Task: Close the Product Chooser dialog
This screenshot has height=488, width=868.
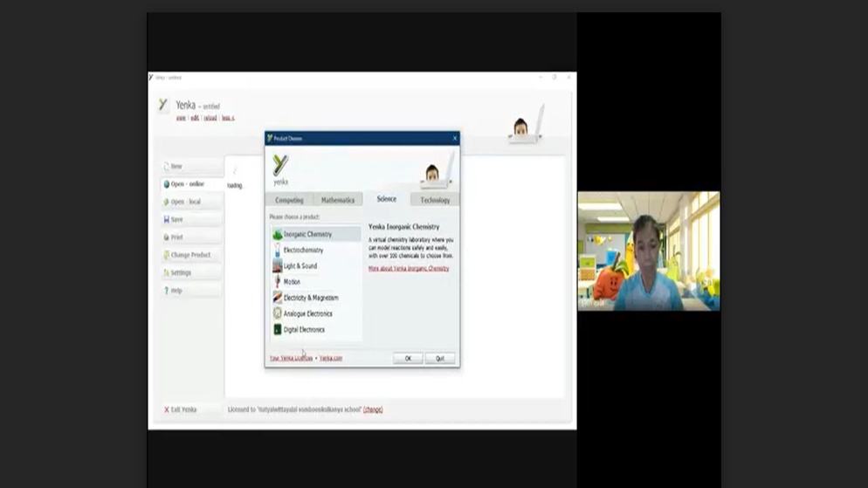Action: tap(455, 138)
